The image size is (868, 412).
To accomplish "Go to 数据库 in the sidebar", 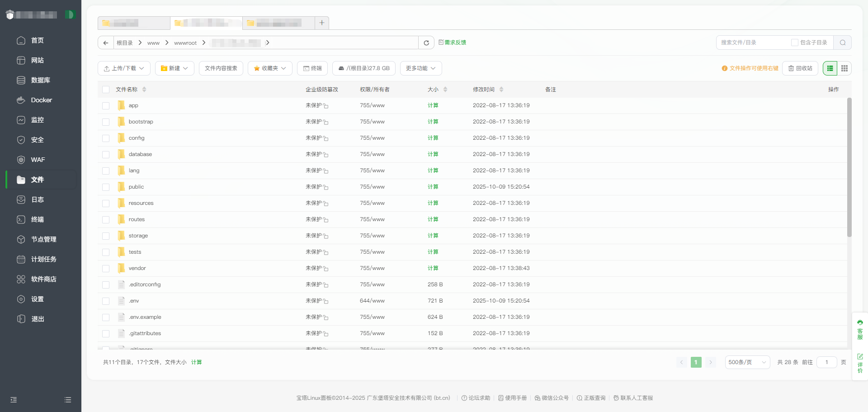I will click(40, 80).
